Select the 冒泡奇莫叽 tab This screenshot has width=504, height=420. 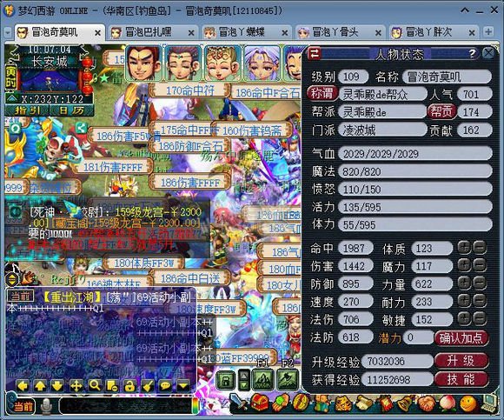[x=59, y=32]
